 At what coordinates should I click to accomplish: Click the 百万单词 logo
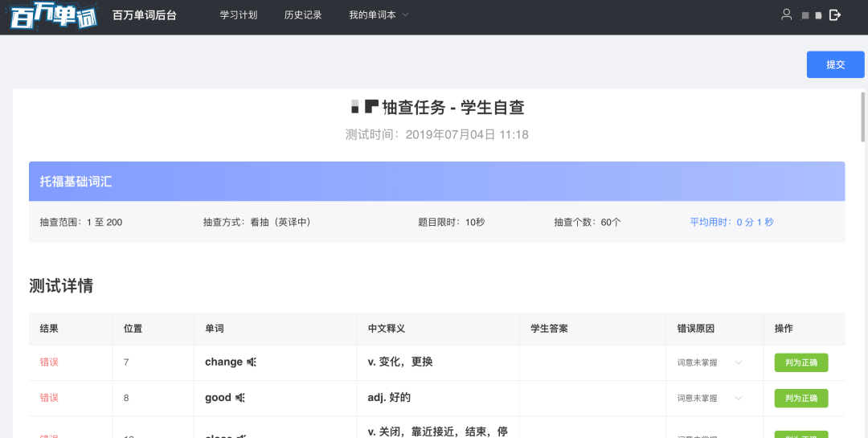coord(53,17)
